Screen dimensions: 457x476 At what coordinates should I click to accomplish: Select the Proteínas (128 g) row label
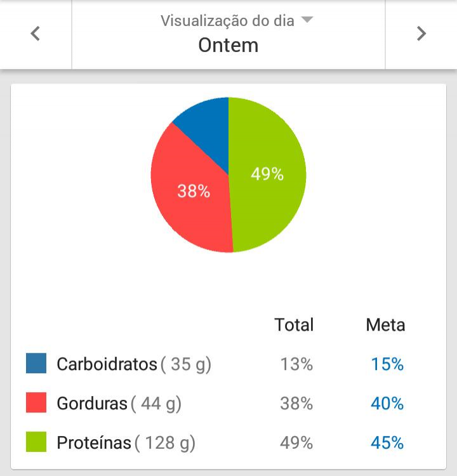point(126,442)
